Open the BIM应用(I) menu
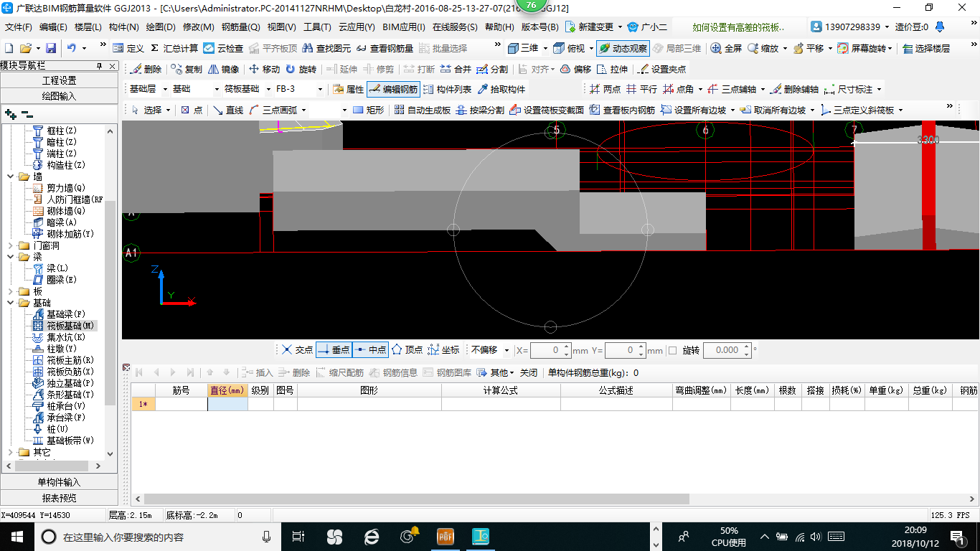Image resolution: width=980 pixels, height=551 pixels. [x=404, y=27]
